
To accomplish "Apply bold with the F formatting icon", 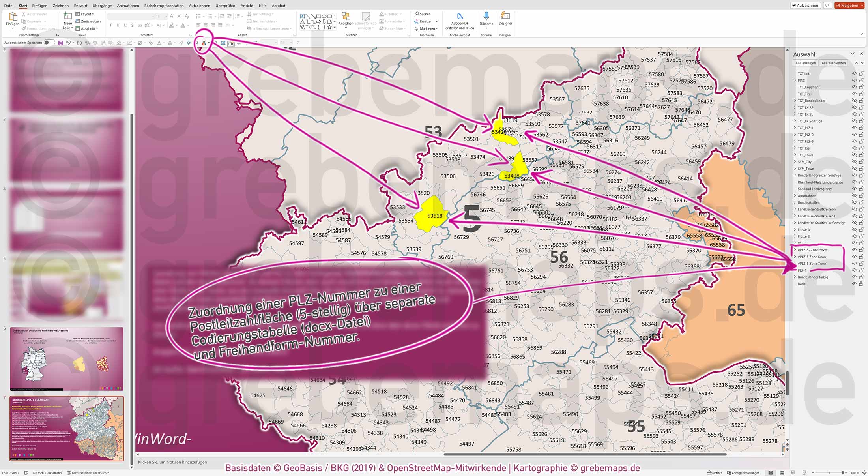I will point(112,24).
